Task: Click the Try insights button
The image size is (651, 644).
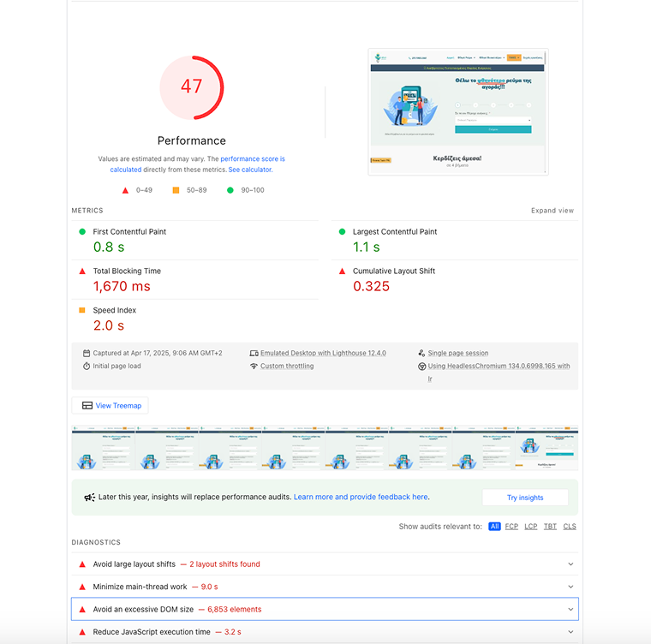Action: pyautogui.click(x=525, y=498)
